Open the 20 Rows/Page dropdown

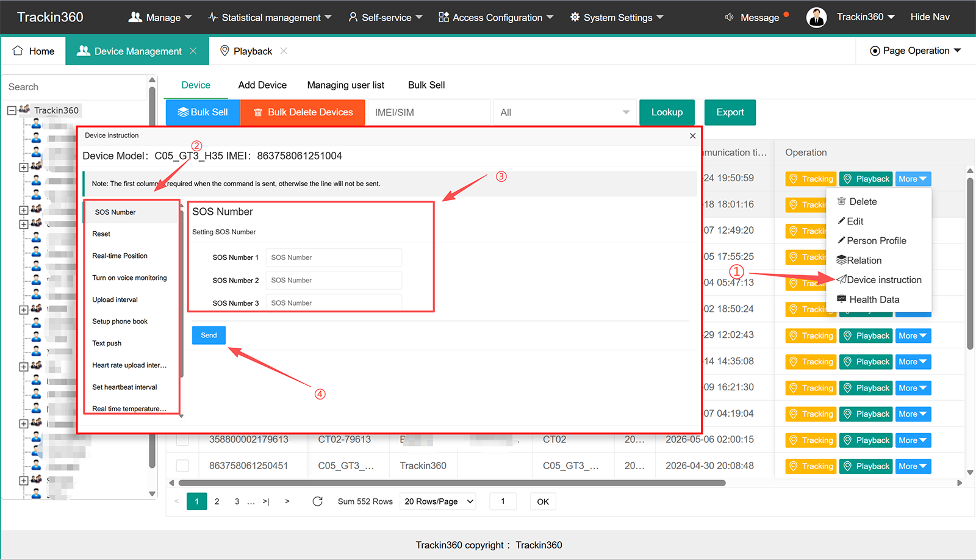tap(439, 501)
